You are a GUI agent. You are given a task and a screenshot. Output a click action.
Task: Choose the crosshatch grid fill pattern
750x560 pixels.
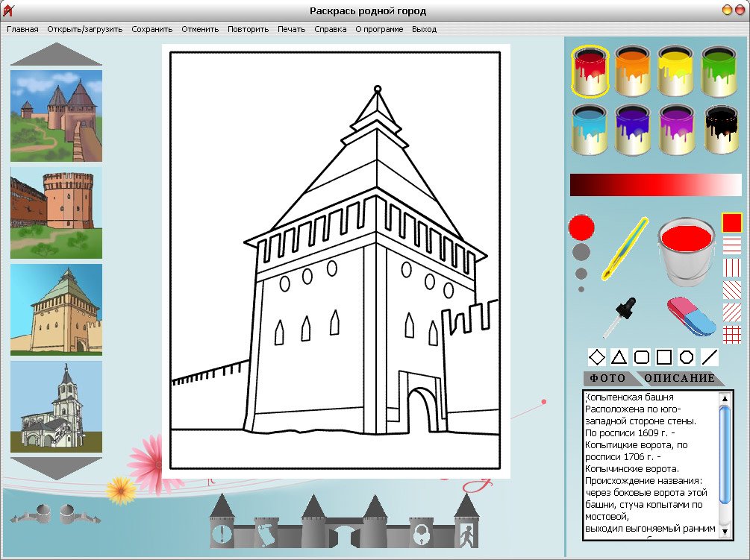tap(732, 333)
